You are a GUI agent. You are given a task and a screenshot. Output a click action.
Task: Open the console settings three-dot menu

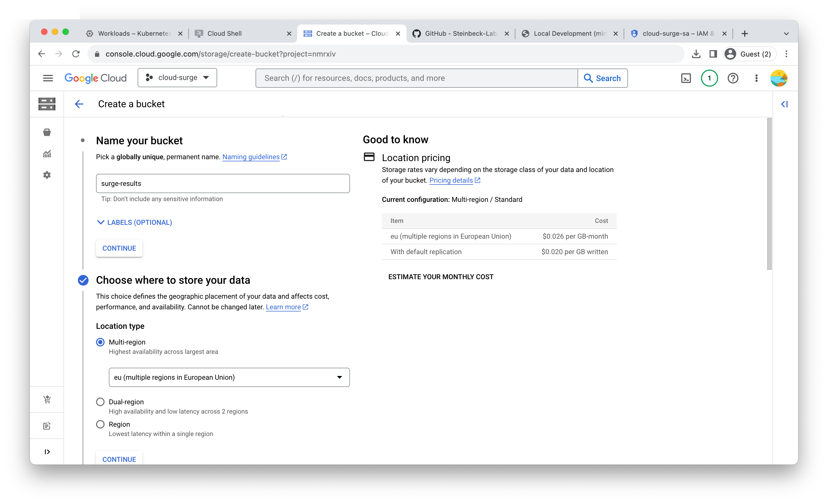pos(756,78)
